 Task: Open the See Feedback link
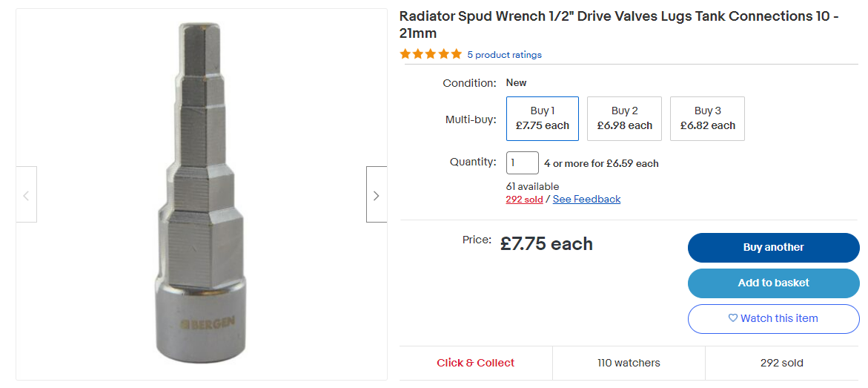click(586, 199)
